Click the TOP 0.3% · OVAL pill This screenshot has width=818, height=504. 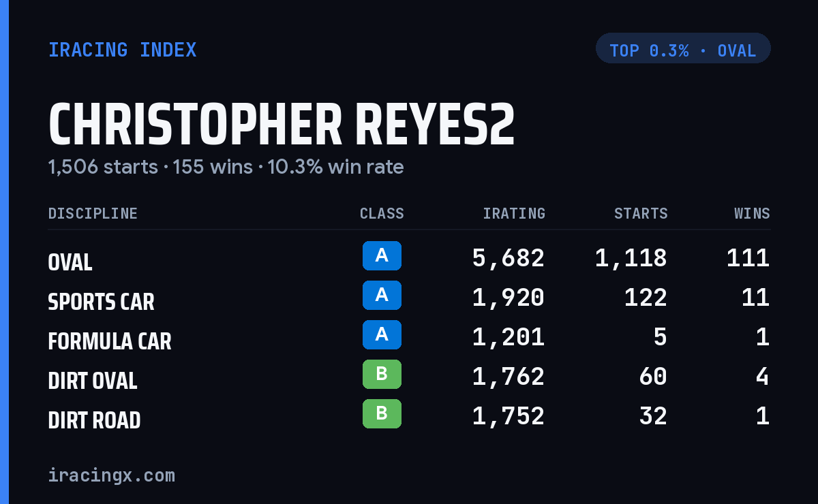pyautogui.click(x=683, y=48)
